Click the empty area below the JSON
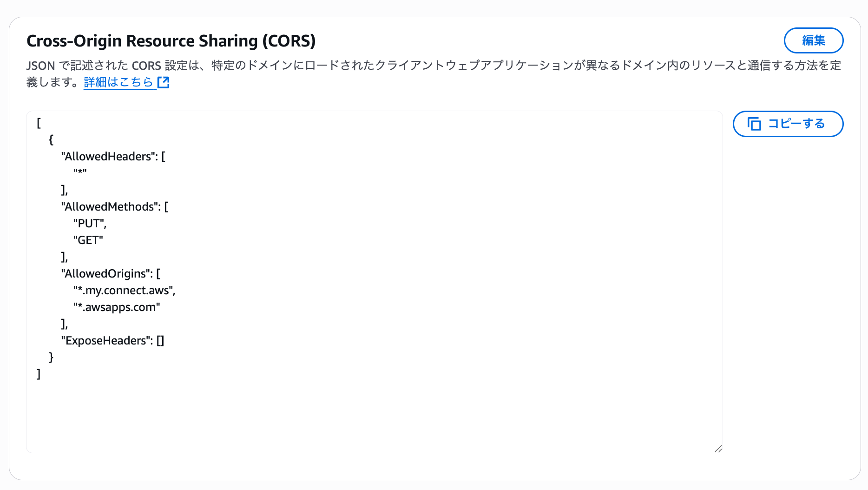Screen dimensions: 868x490 tap(372, 414)
